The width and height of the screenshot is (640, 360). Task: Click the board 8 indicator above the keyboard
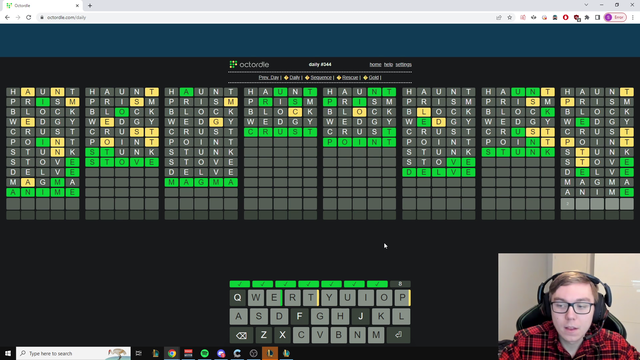400,284
